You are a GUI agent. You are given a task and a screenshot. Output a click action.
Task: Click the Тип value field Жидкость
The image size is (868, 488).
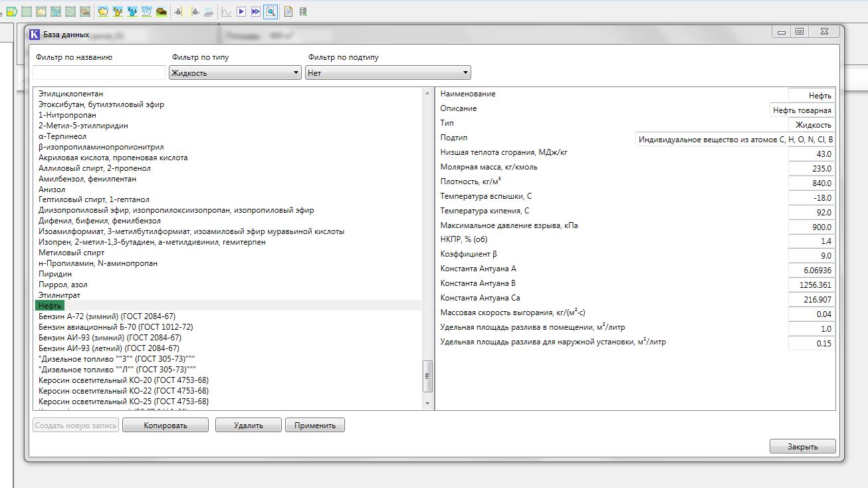(812, 125)
